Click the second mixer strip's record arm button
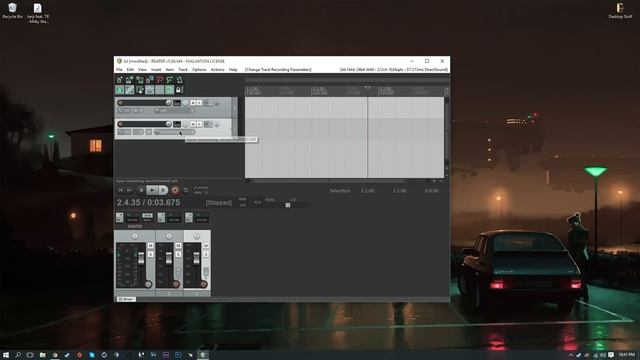This screenshot has height=360, width=640. coord(176,284)
